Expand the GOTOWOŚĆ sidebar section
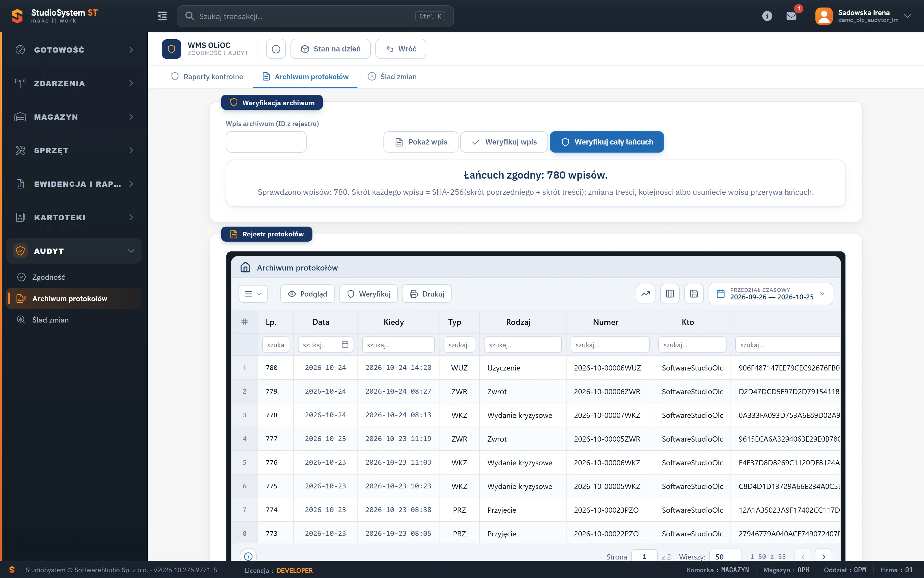The width and height of the screenshot is (924, 578). click(x=74, y=50)
